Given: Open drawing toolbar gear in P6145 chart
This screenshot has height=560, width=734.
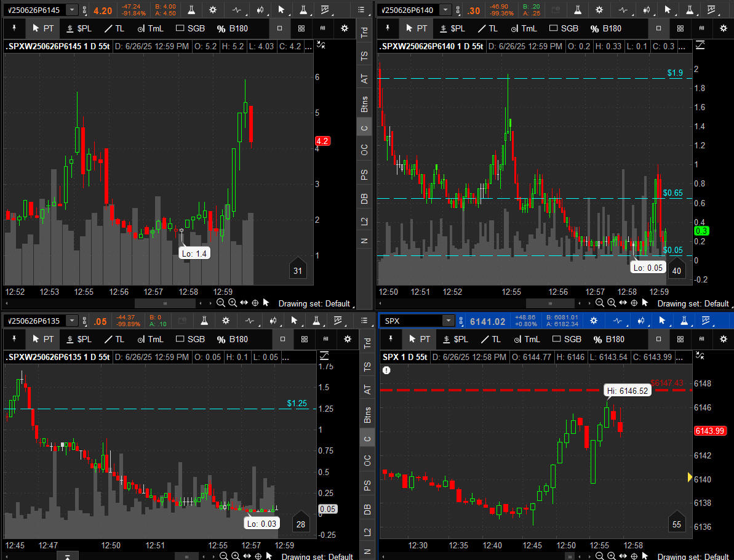Looking at the screenshot, I should [x=345, y=28].
